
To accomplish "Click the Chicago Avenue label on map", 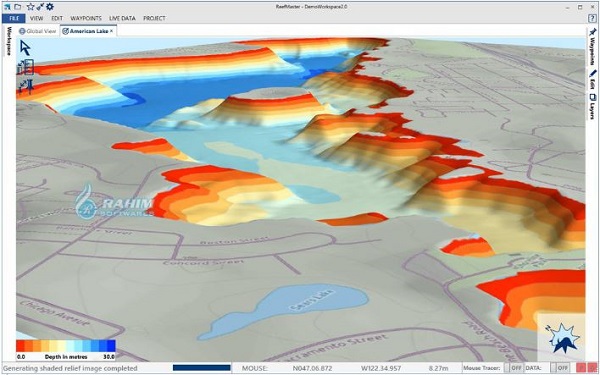I will [55, 314].
